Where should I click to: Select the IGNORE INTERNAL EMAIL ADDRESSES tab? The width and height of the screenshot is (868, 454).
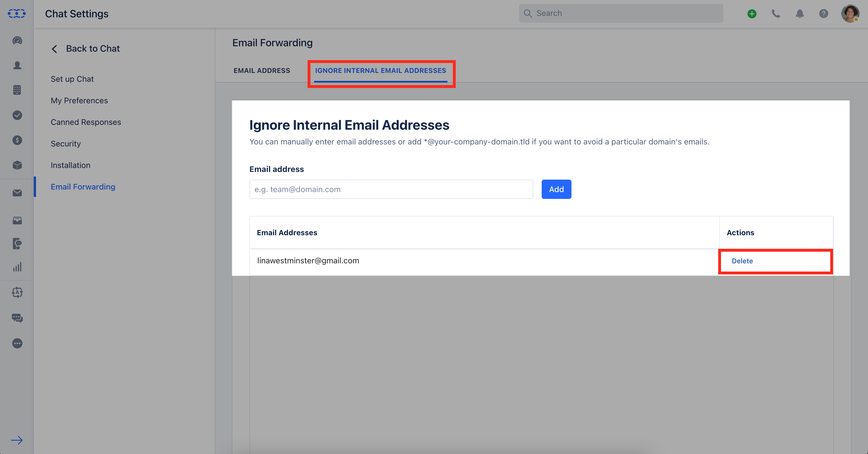click(x=381, y=70)
